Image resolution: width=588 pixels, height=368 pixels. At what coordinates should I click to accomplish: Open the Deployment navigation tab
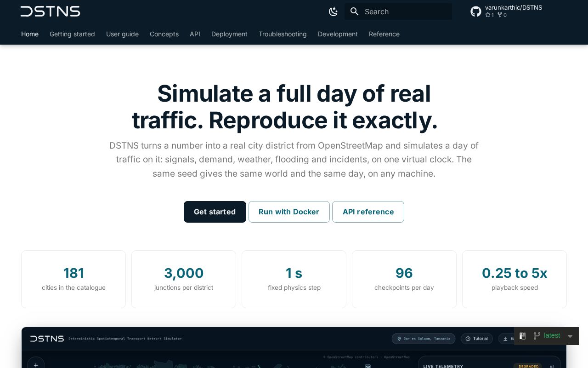(229, 34)
